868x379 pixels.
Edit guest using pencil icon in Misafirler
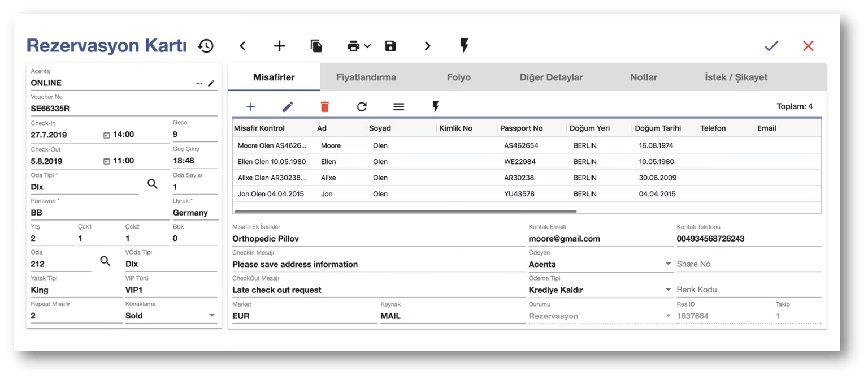(x=288, y=106)
